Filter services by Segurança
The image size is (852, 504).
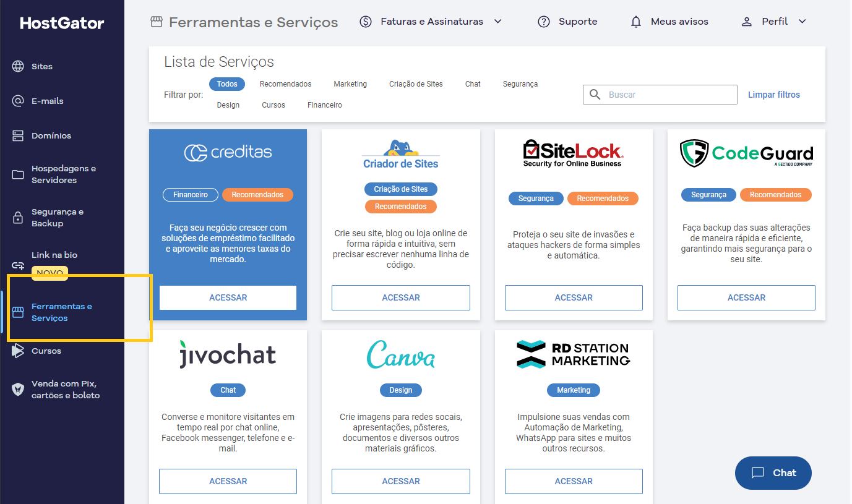[x=520, y=84]
